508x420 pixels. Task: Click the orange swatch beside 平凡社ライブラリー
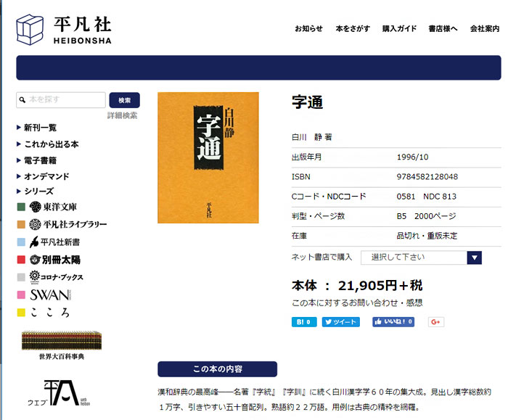pos(21,224)
